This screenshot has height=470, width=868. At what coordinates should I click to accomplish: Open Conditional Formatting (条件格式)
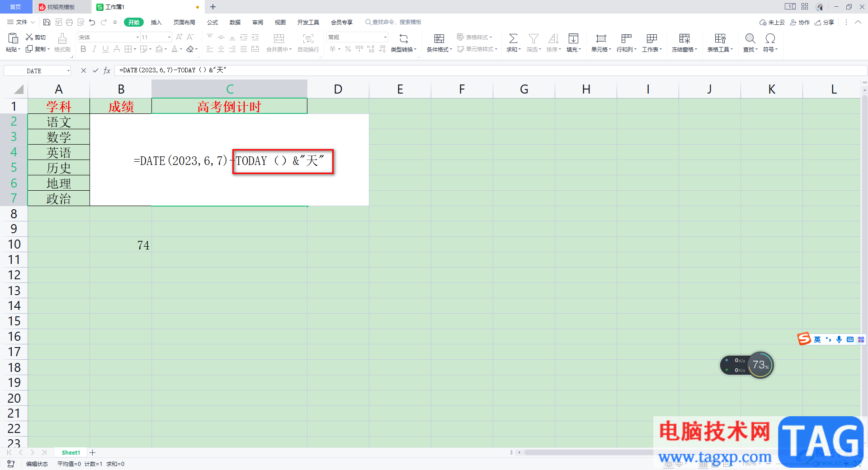[x=439, y=42]
